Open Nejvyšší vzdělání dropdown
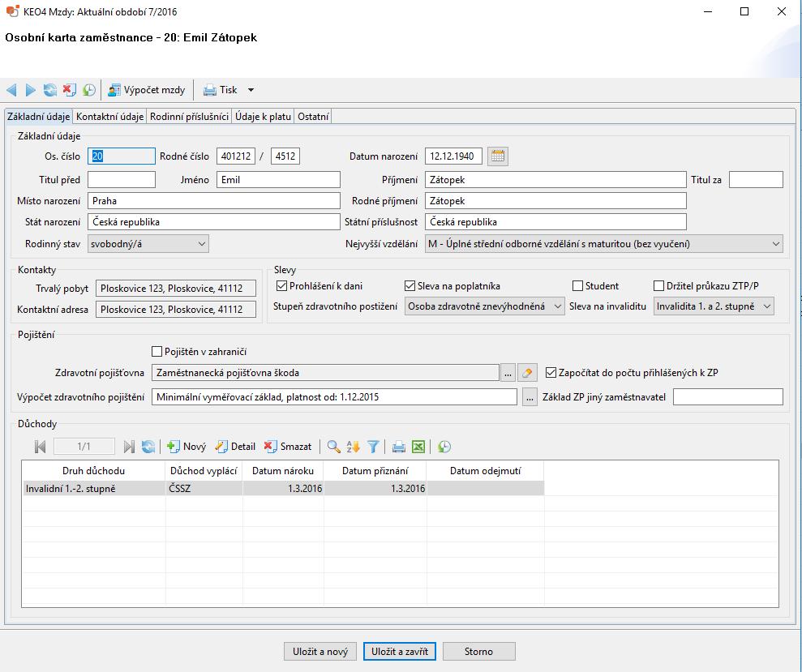Viewport: 802px width, 672px height. click(x=604, y=244)
